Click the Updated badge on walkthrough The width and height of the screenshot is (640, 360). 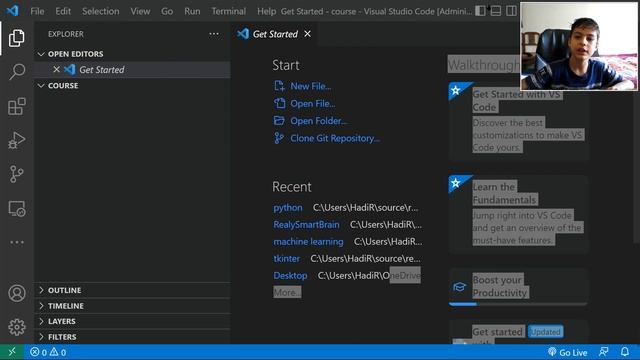click(x=545, y=331)
